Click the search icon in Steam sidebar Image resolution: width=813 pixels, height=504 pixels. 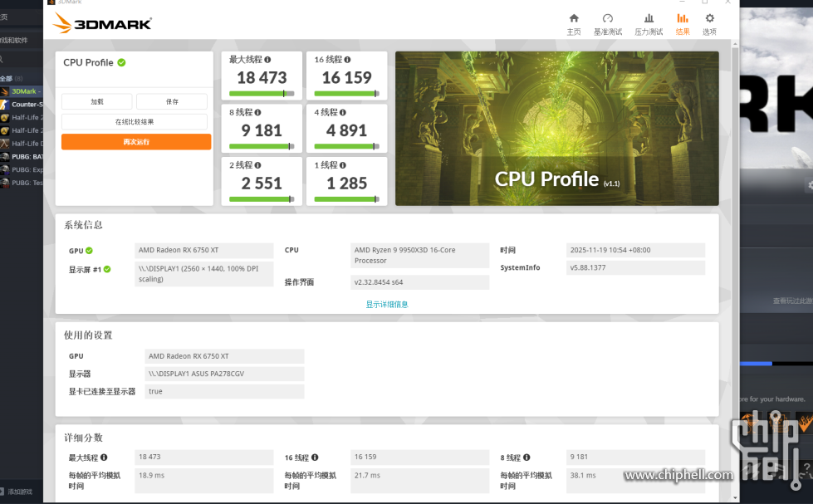click(x=2, y=60)
